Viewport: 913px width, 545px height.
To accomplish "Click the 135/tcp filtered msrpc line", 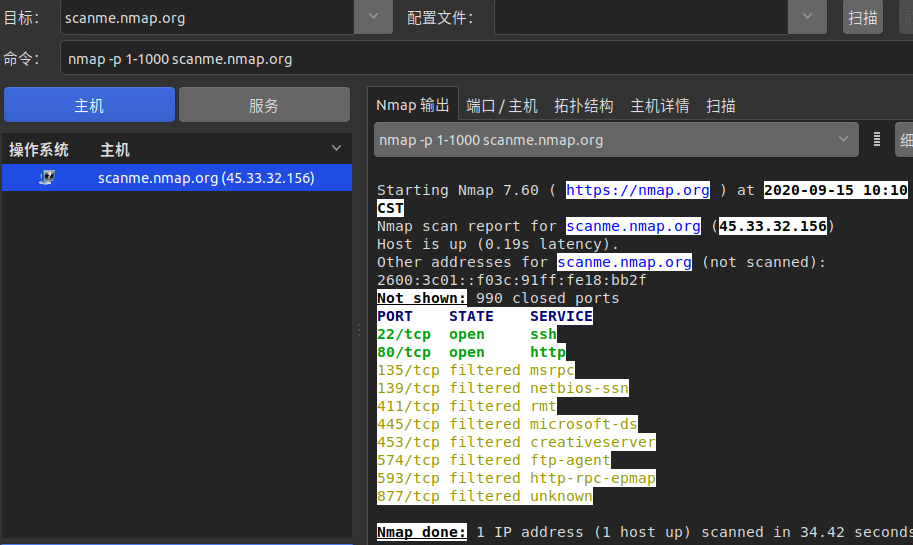I will pos(476,370).
